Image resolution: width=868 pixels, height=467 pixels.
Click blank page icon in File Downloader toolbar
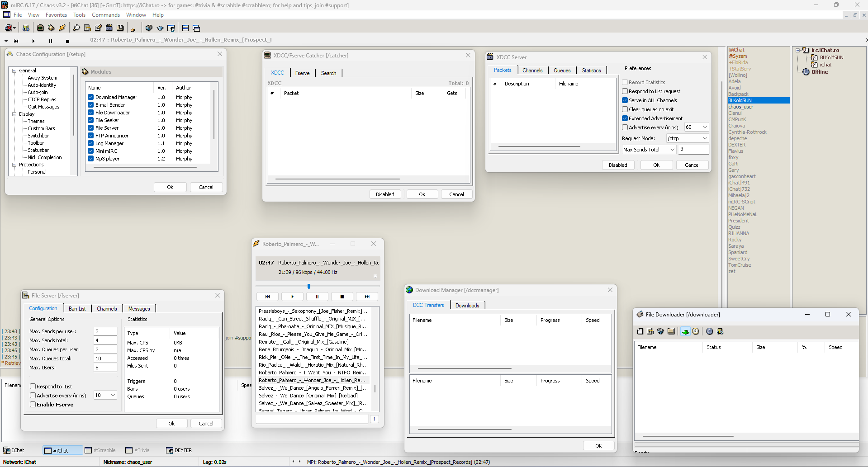(x=640, y=331)
